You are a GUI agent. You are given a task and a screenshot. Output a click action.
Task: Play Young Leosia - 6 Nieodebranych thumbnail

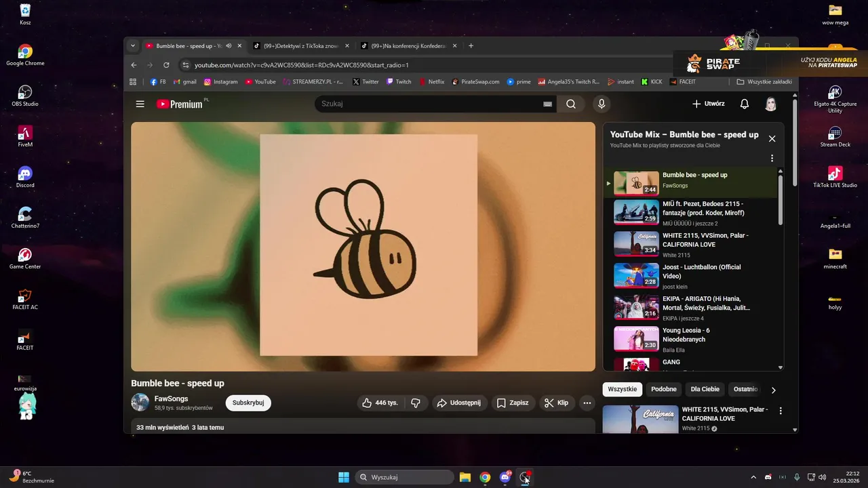click(x=636, y=338)
